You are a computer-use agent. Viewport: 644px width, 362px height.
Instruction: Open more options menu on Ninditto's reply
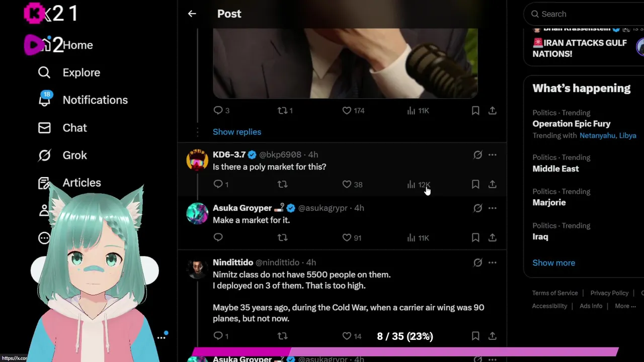tap(493, 262)
